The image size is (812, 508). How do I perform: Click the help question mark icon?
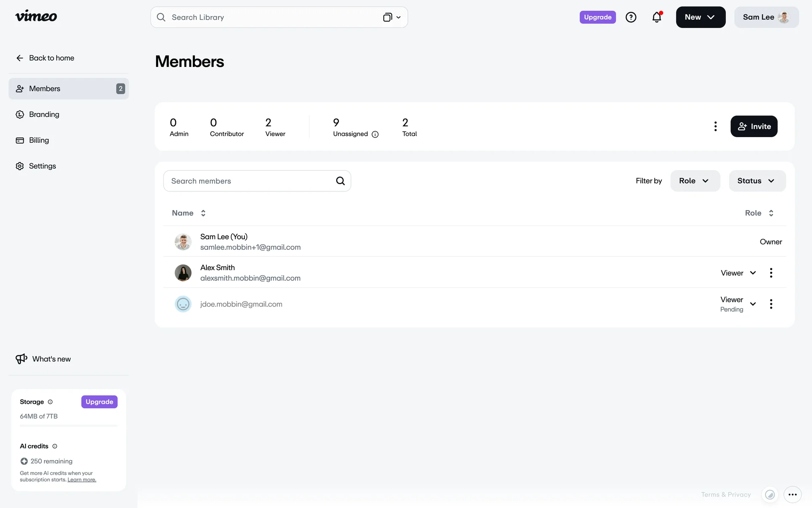[x=631, y=17]
